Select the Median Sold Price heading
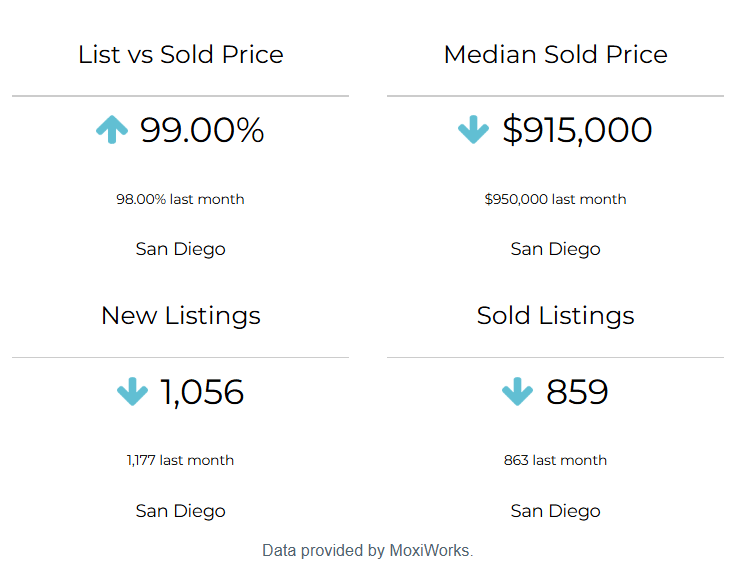This screenshot has width=736, height=562. (555, 54)
